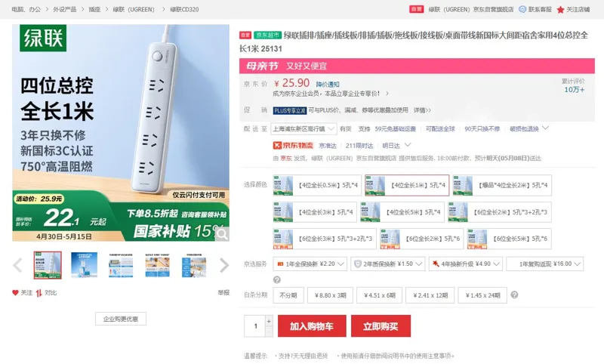Click PLUS专享立减 tag
This screenshot has height=364, width=604.
290,110
